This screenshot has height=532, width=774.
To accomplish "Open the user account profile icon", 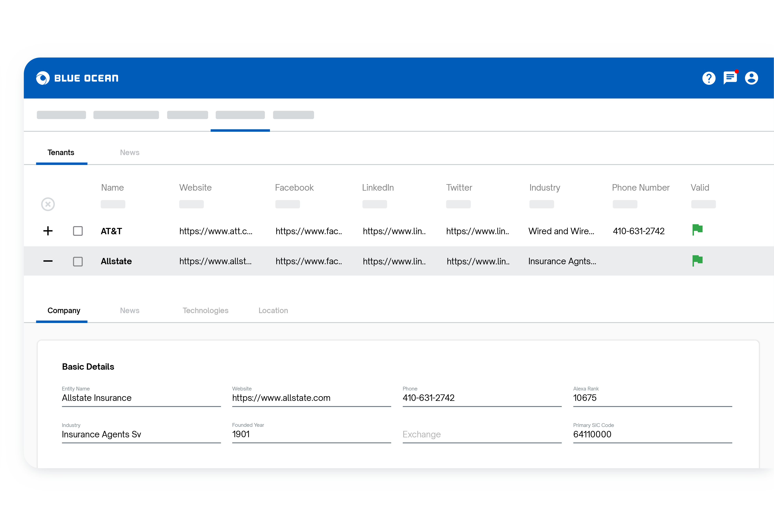I will (x=751, y=78).
